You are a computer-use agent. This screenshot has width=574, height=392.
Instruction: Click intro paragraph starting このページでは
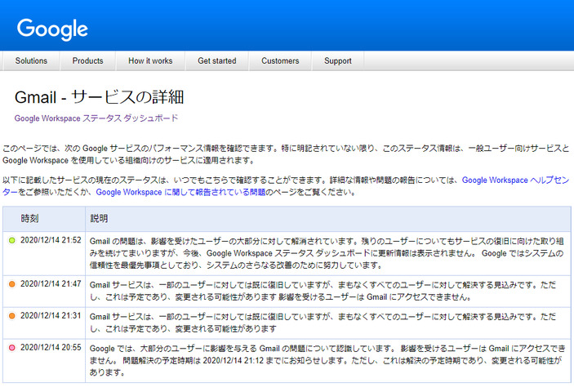pos(287,154)
